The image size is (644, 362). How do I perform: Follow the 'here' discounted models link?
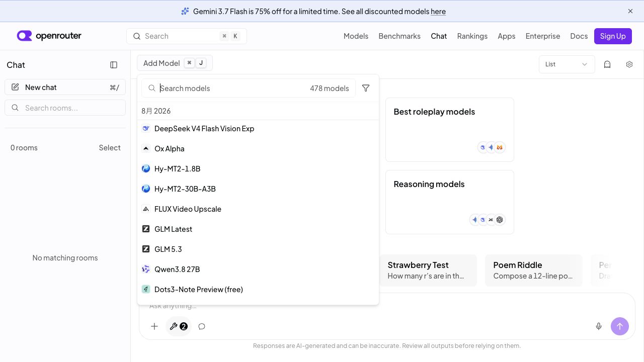(438, 11)
